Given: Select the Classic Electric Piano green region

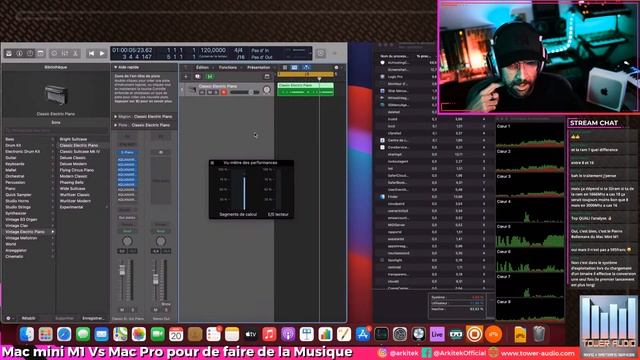Looking at the screenshot, I should pos(305,89).
